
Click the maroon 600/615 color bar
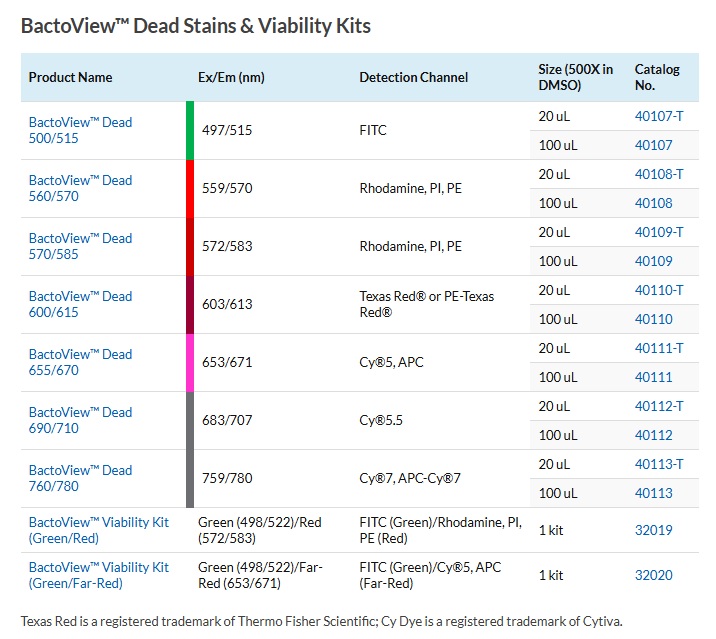[190, 305]
